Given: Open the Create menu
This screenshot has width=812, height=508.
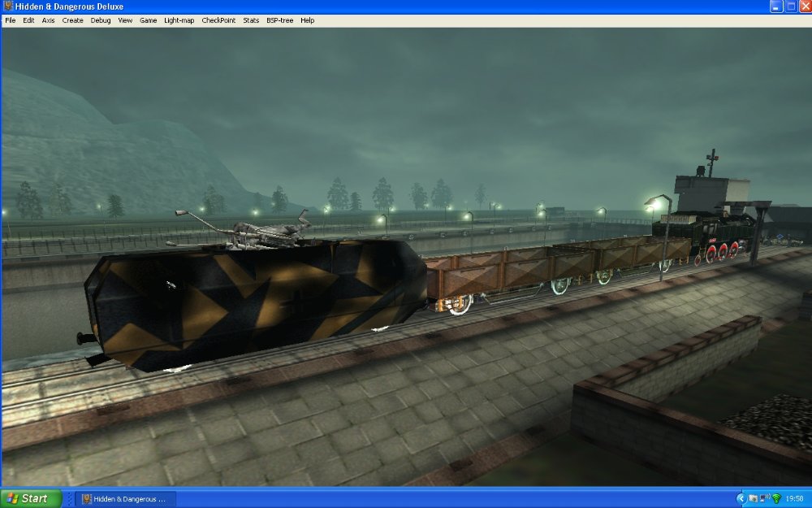Looking at the screenshot, I should coord(72,20).
